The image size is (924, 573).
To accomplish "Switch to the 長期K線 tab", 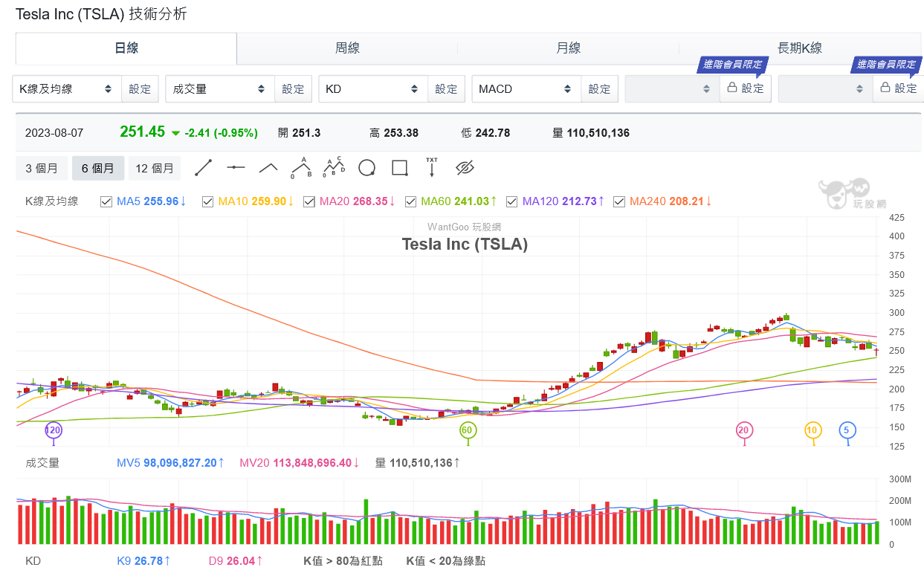I will (x=800, y=48).
